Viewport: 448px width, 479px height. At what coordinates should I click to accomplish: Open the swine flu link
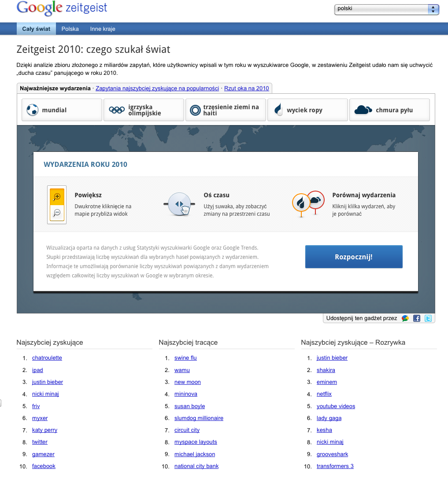[x=185, y=358]
